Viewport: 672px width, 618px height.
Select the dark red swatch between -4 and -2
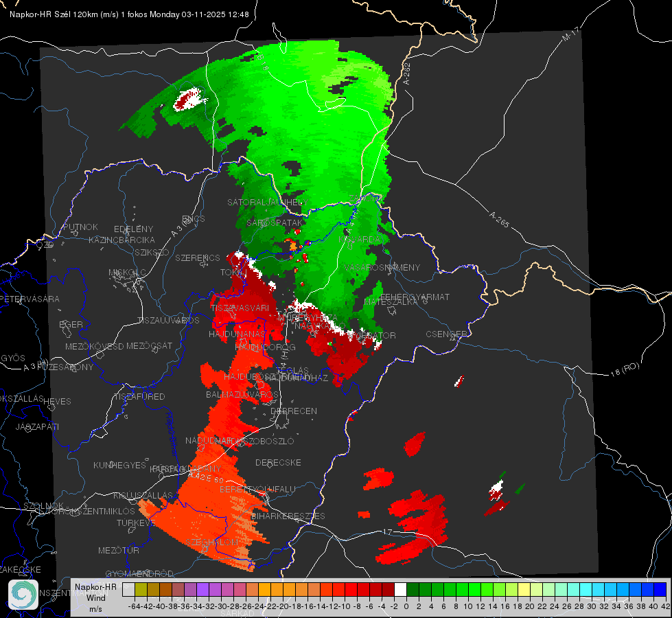click(388, 589)
